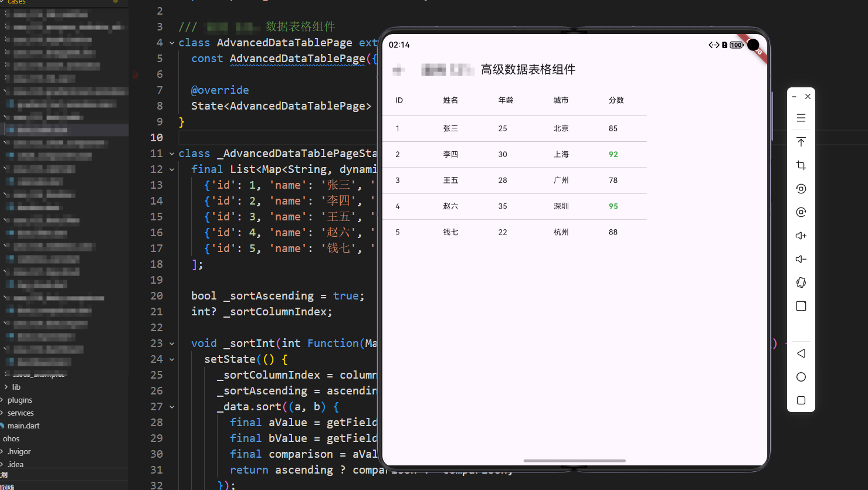Screen dimensions: 868x490
Task: Click the score 88 cell
Action: (613, 232)
